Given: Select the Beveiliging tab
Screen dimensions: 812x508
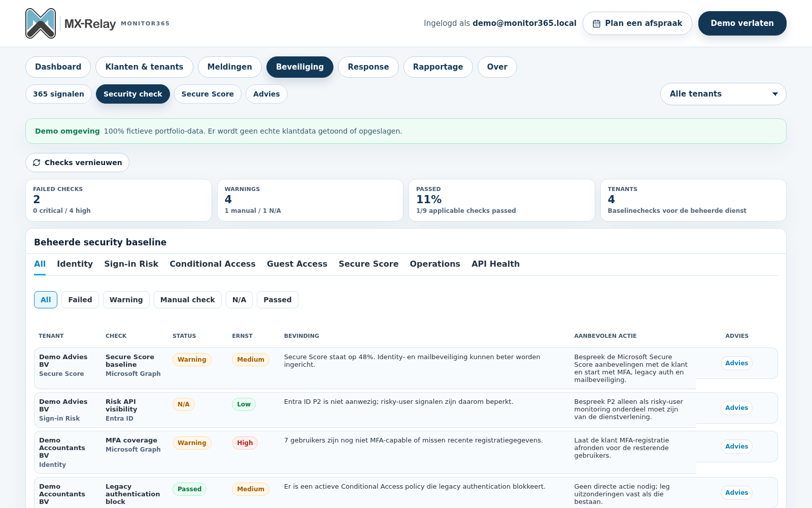Looking at the screenshot, I should (300, 67).
